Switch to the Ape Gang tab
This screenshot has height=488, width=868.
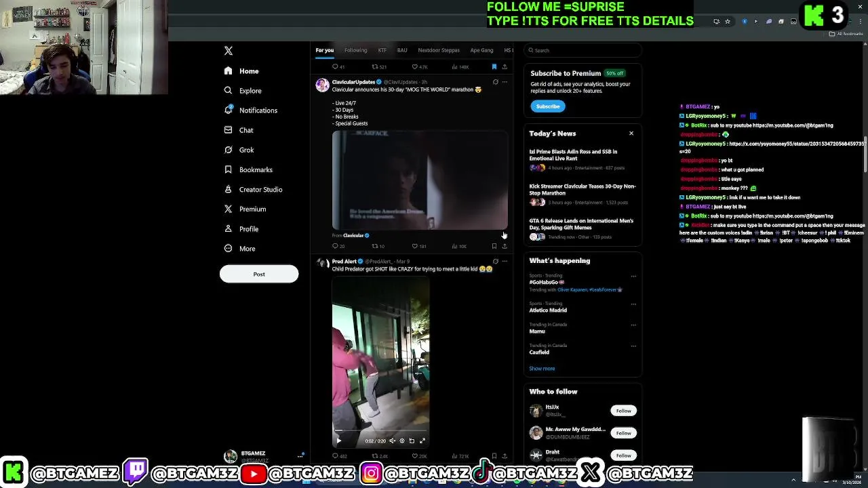pyautogui.click(x=482, y=50)
